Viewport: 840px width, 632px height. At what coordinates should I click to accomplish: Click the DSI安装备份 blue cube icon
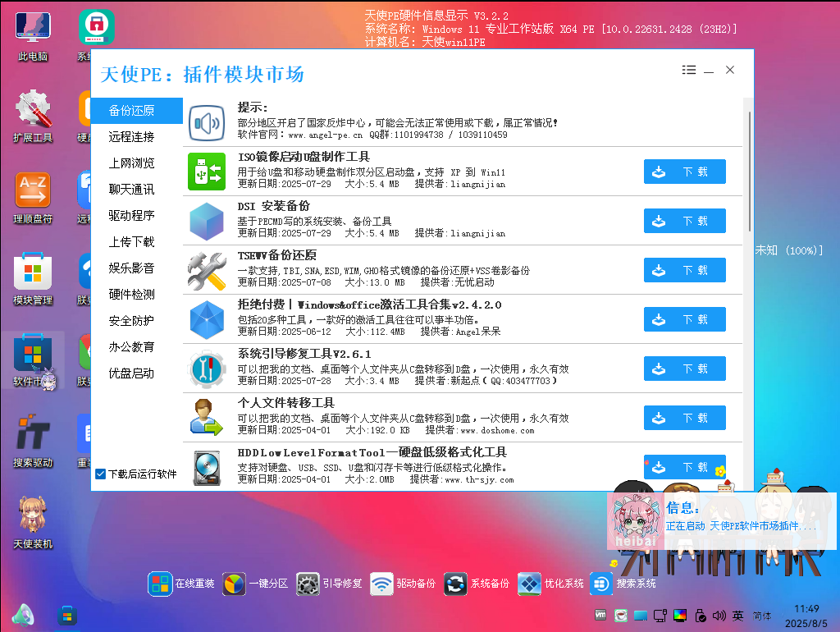point(207,221)
